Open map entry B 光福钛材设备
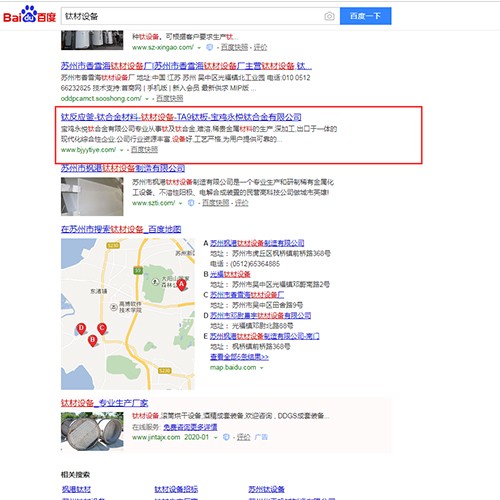 coord(230,274)
